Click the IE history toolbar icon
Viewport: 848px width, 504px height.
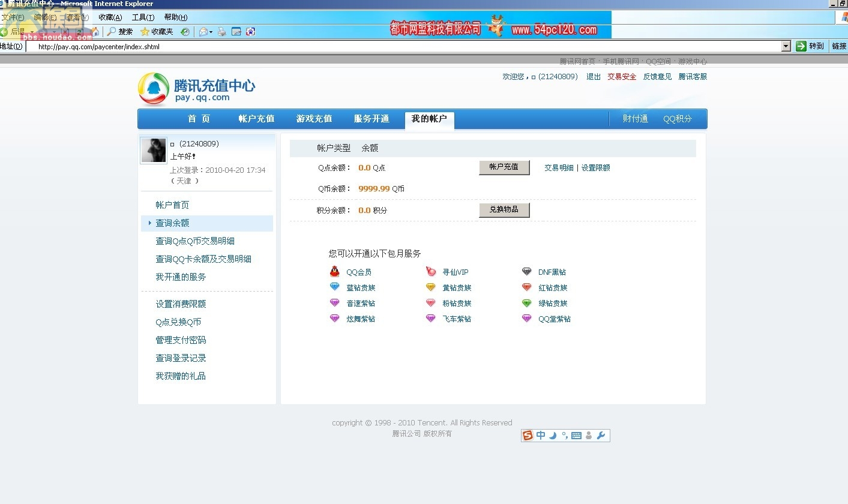click(185, 32)
